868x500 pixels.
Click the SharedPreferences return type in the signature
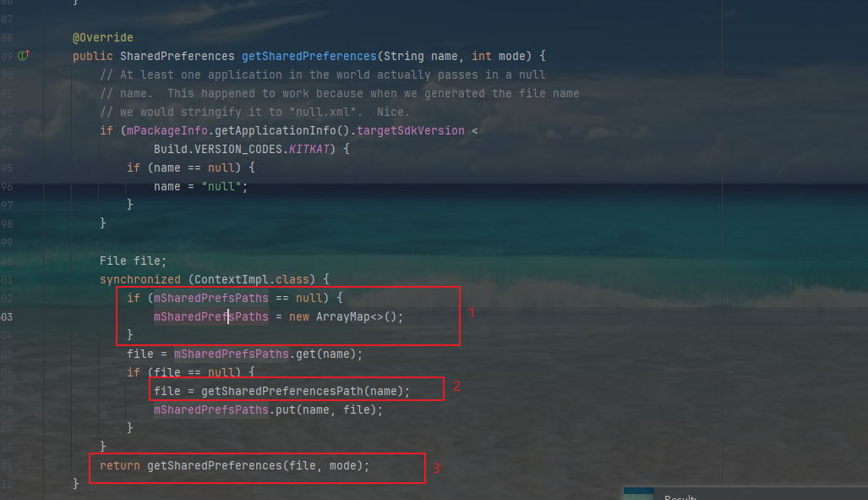177,56
